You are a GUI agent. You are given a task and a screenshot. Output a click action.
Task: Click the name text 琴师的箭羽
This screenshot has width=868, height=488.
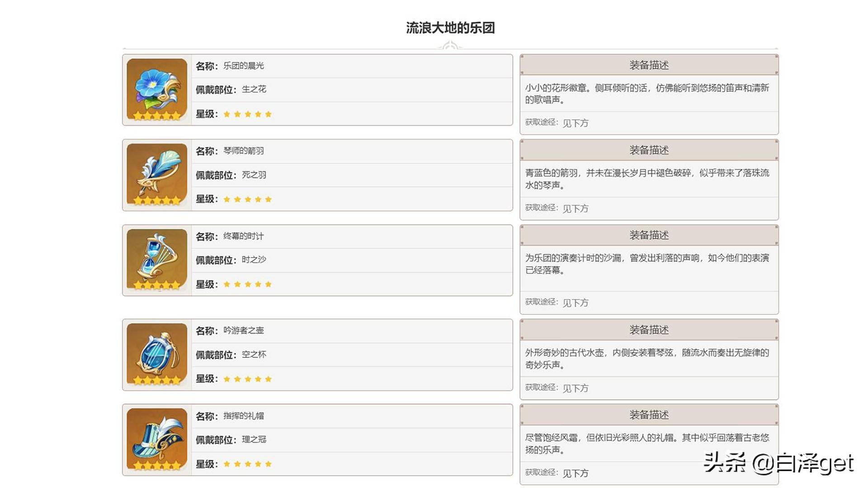pyautogui.click(x=244, y=151)
